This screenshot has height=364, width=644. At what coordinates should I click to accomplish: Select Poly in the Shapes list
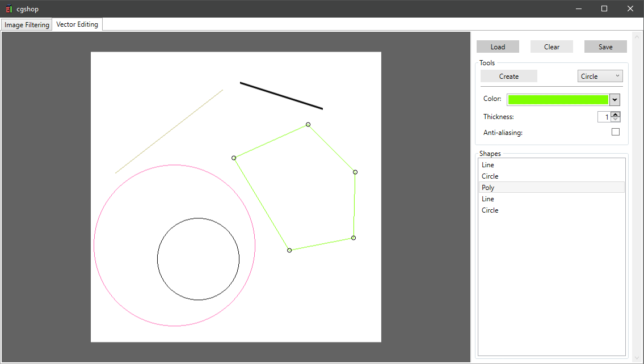tap(552, 188)
